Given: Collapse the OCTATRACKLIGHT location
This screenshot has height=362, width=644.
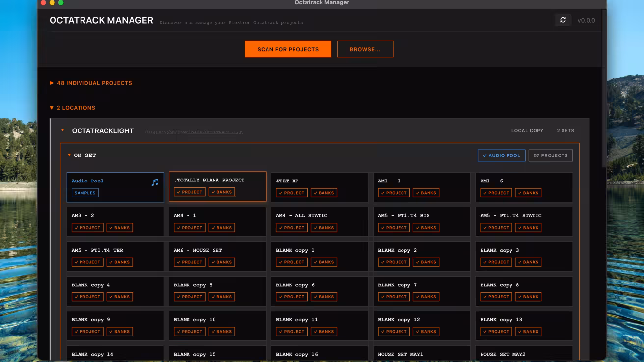Looking at the screenshot, I should (x=62, y=130).
